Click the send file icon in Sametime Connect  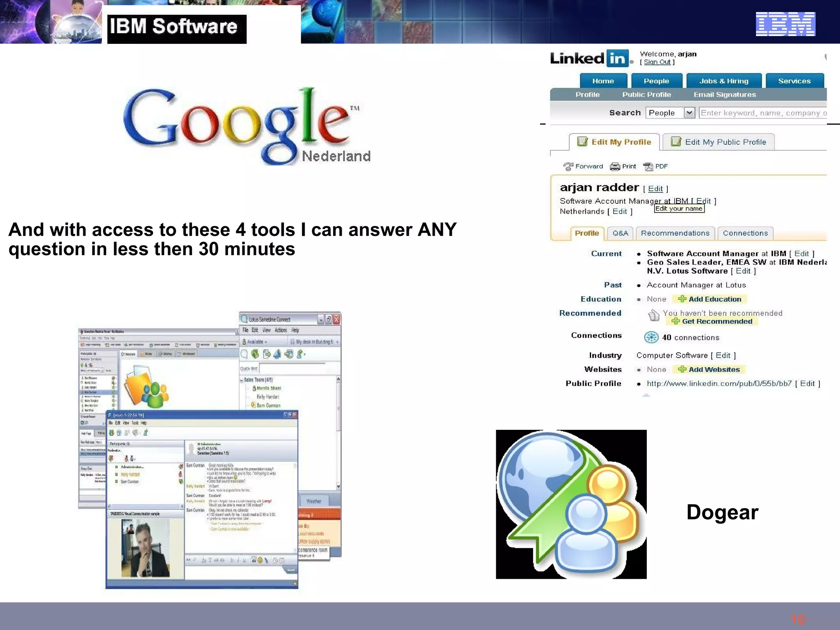point(267,354)
